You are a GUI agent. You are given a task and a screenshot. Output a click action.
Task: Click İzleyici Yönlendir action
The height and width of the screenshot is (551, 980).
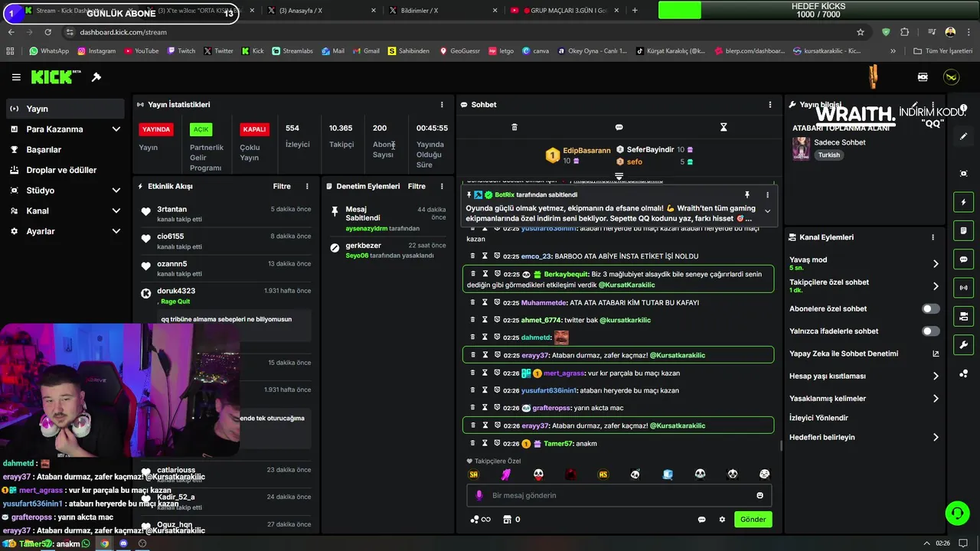[818, 418]
